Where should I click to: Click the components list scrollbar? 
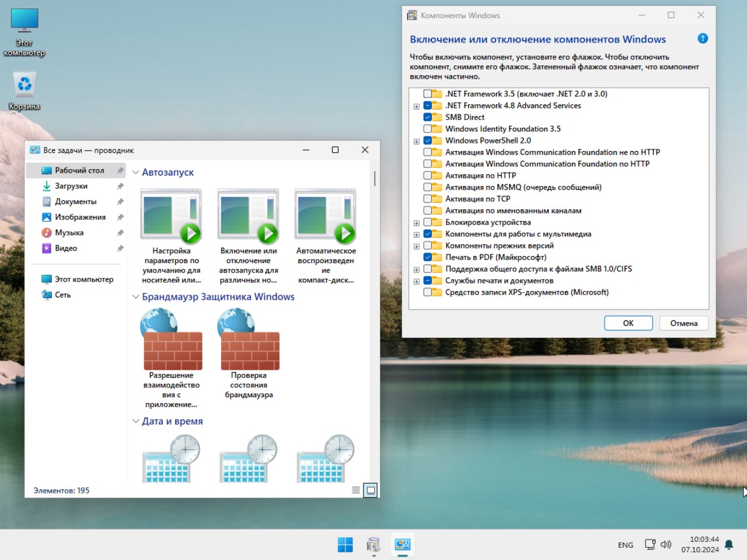705,198
